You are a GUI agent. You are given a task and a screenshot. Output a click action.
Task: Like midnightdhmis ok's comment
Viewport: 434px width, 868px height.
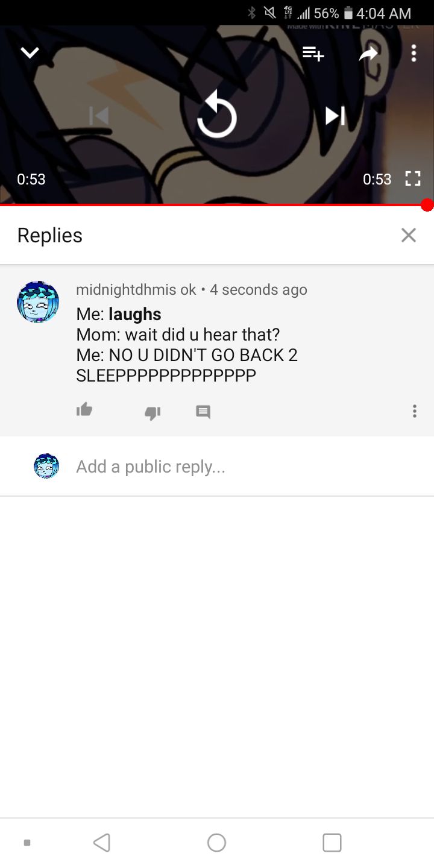click(84, 410)
